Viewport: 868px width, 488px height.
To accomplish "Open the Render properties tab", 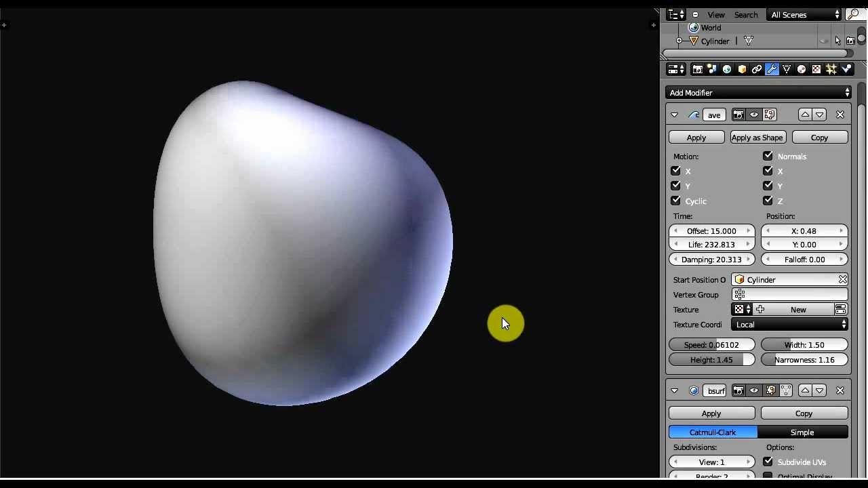I will (x=697, y=69).
